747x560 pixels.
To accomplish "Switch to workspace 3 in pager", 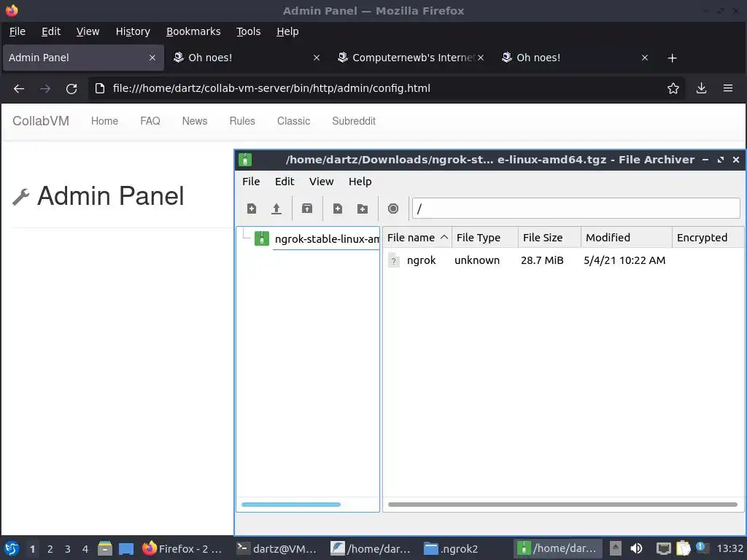I will [x=68, y=549].
